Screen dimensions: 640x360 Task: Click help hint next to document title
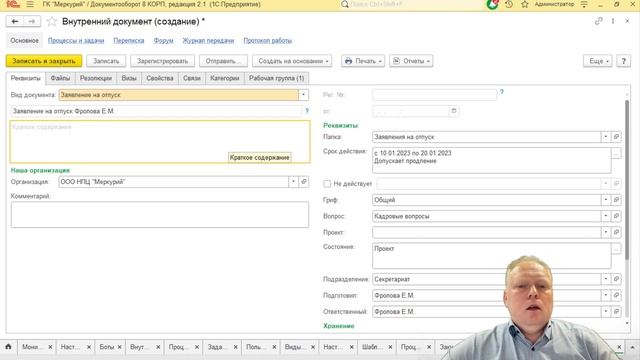coord(307,111)
